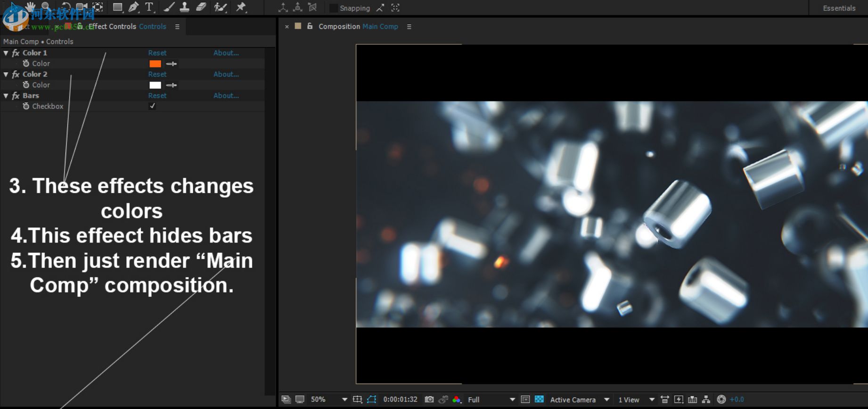Image resolution: width=868 pixels, height=409 pixels.
Task: Select the Horizontal Type tool
Action: click(149, 7)
